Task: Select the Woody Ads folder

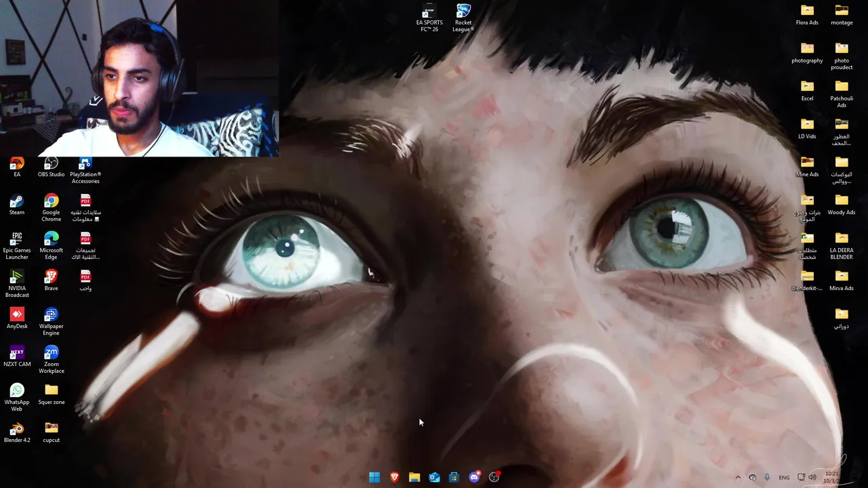Action: 842,205
